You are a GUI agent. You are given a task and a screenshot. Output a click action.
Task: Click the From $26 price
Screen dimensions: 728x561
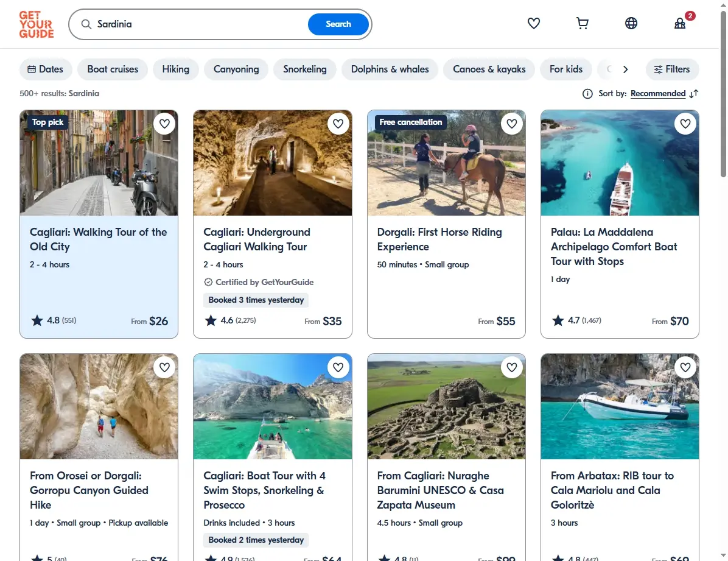click(x=150, y=321)
